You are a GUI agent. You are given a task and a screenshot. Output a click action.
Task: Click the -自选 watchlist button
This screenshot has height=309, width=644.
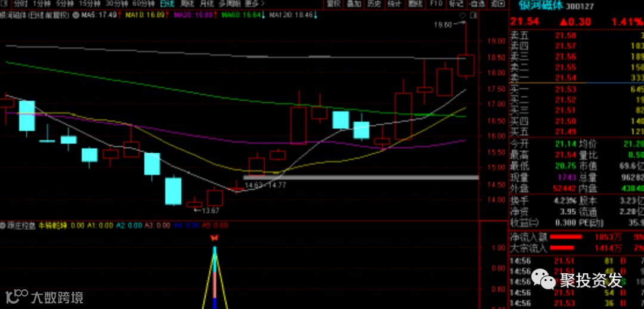click(x=477, y=4)
